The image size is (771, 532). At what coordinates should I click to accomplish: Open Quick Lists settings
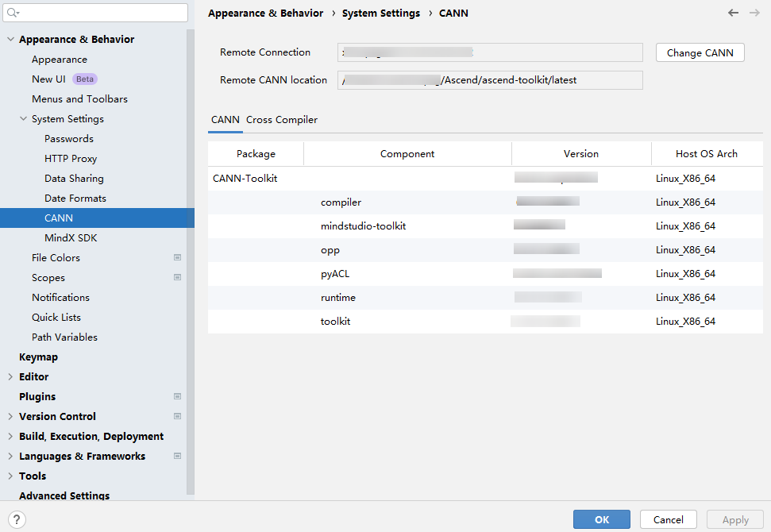(56, 317)
